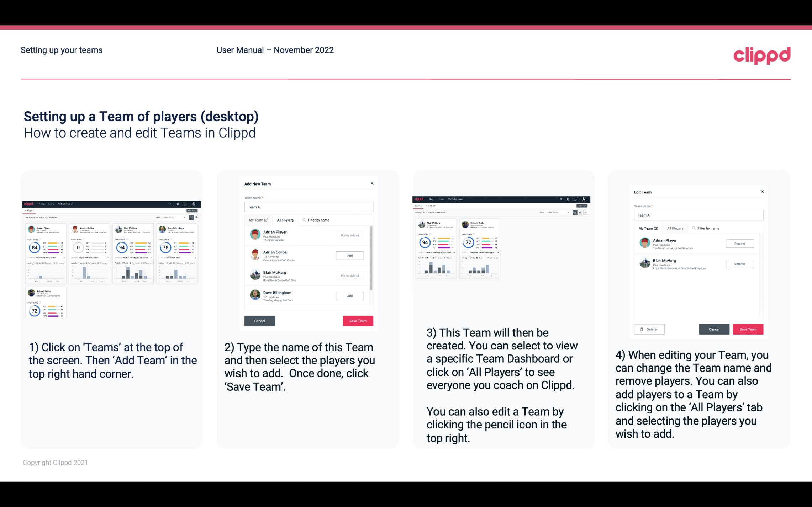The image size is (812, 507).
Task: Expand the All Players tab in Add New Team
Action: click(x=285, y=220)
